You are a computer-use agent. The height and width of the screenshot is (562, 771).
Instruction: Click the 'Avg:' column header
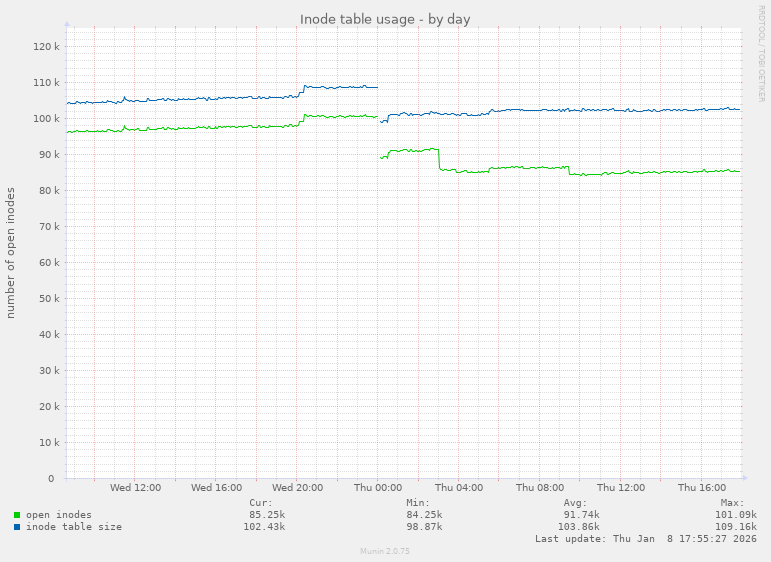pos(575,503)
